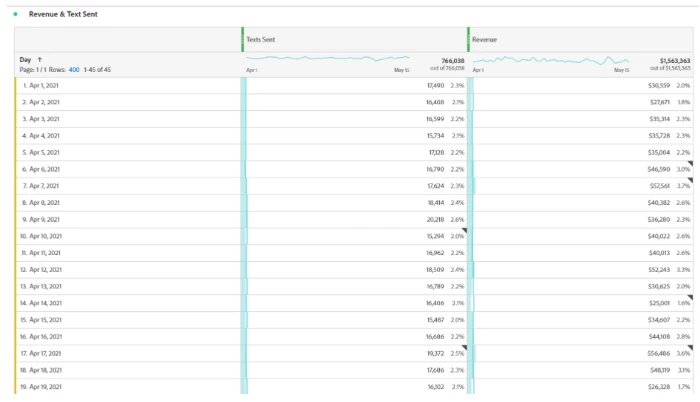Click the 17,490 texts sent value
This screenshot has width=700, height=402.
coord(435,85)
